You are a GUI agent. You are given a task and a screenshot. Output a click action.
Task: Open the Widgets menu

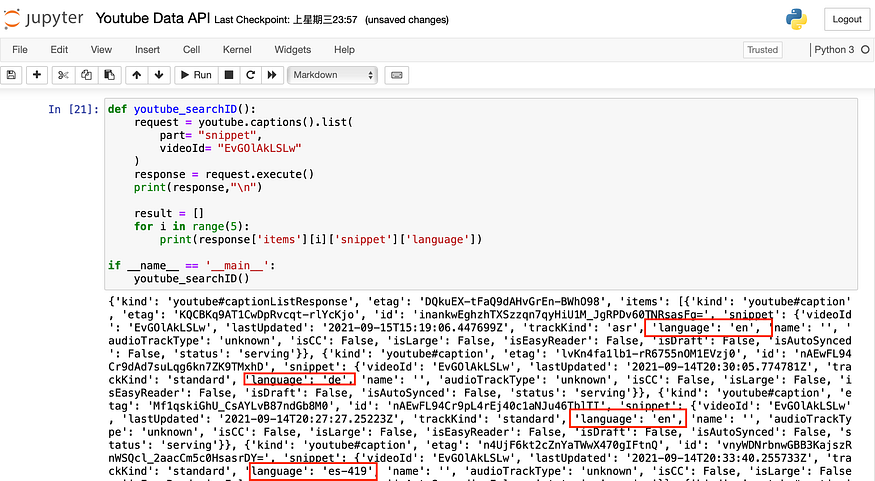point(293,50)
